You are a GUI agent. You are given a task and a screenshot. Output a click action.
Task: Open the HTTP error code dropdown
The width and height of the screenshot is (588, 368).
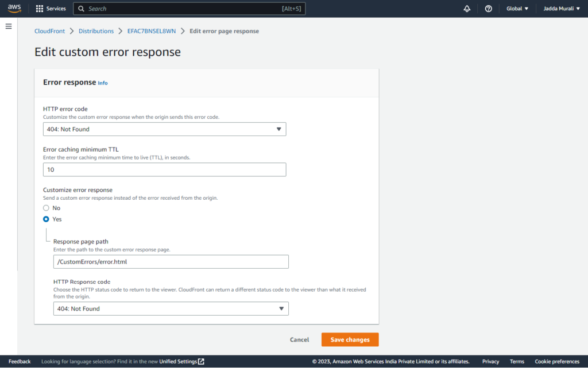coord(165,129)
